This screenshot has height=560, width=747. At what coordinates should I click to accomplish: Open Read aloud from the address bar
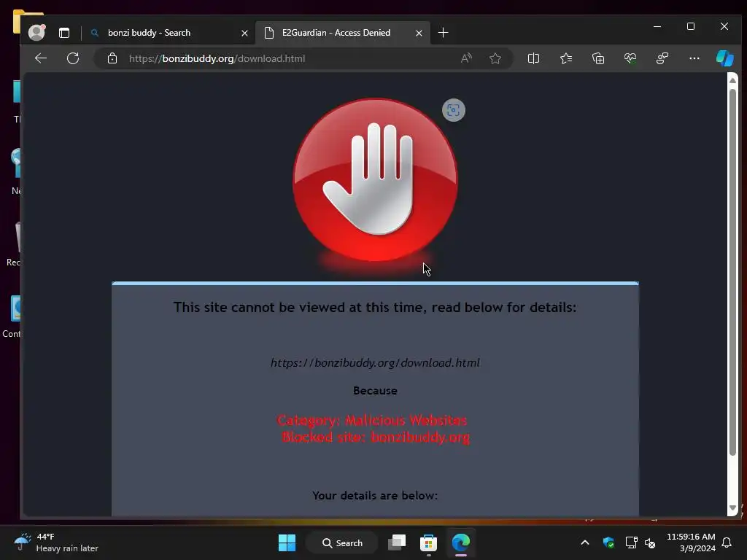(466, 58)
